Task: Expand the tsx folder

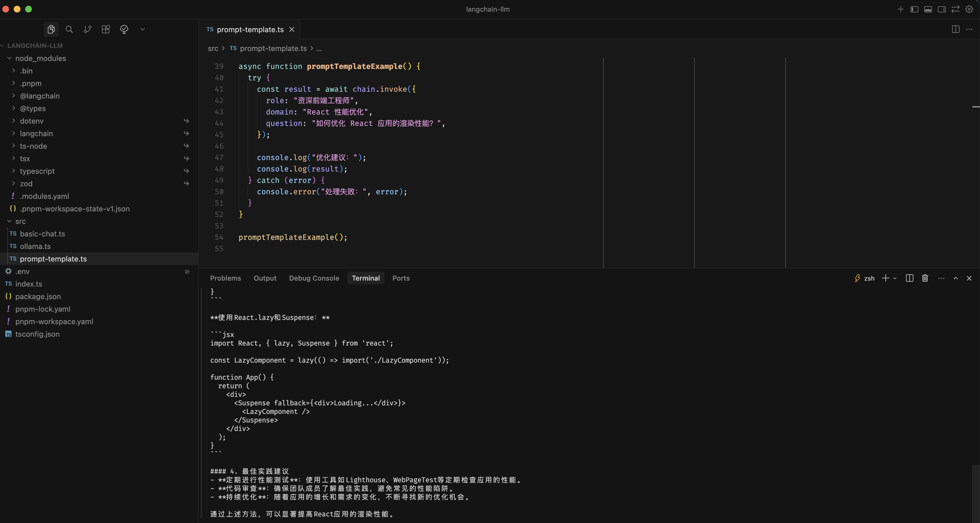Action: click(99, 159)
